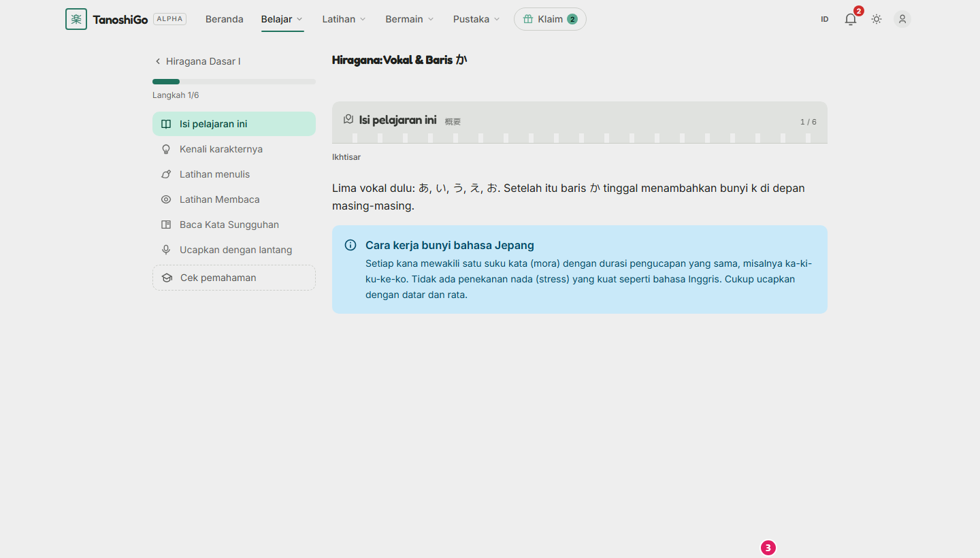
Task: Click the lesson progress bar
Action: tap(234, 82)
